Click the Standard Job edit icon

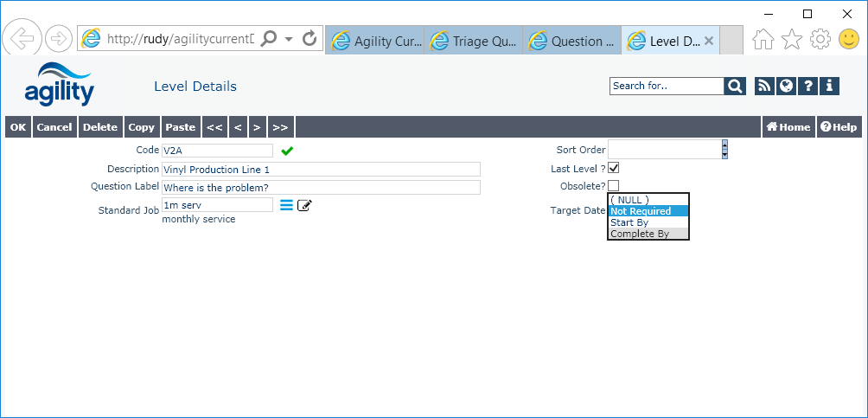pos(304,205)
